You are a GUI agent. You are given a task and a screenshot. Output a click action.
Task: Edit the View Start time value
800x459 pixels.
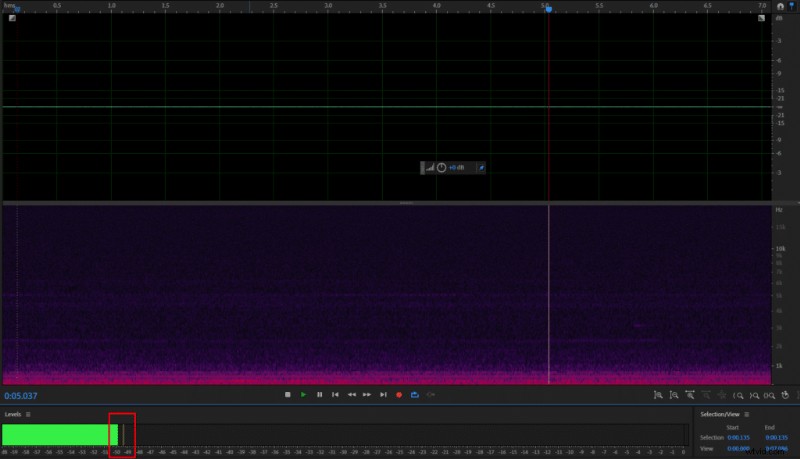[738, 449]
